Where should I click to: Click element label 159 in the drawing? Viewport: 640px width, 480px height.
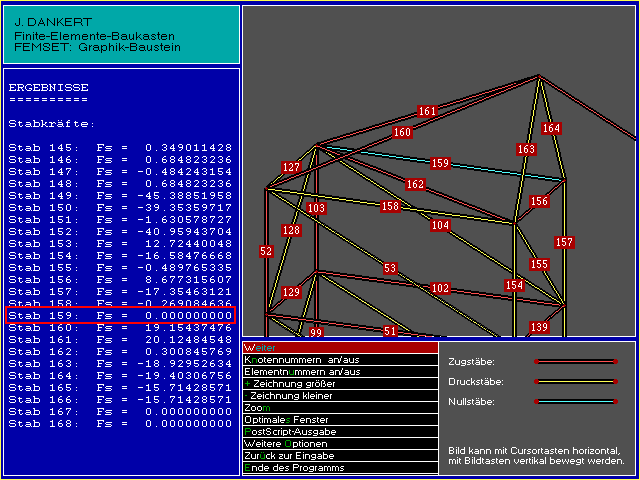(440, 163)
